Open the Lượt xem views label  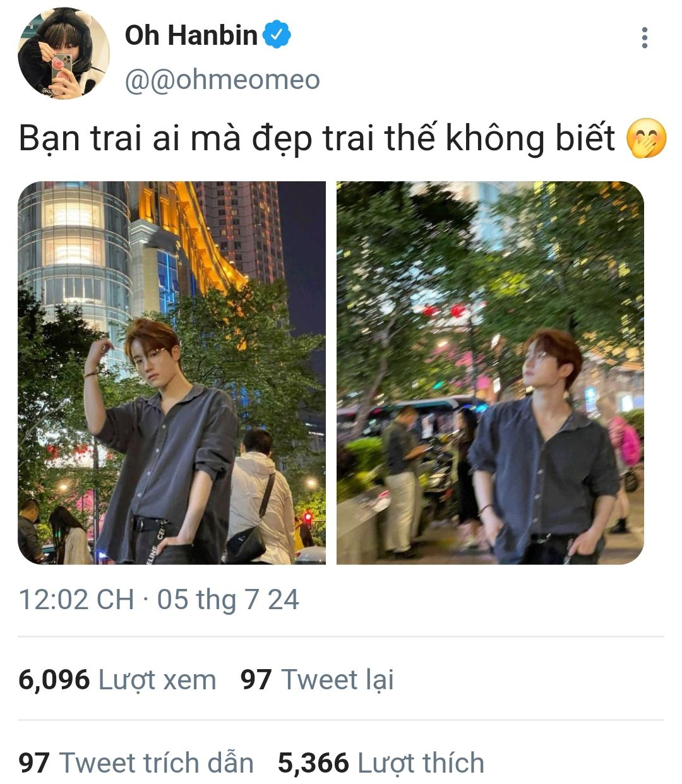(158, 680)
